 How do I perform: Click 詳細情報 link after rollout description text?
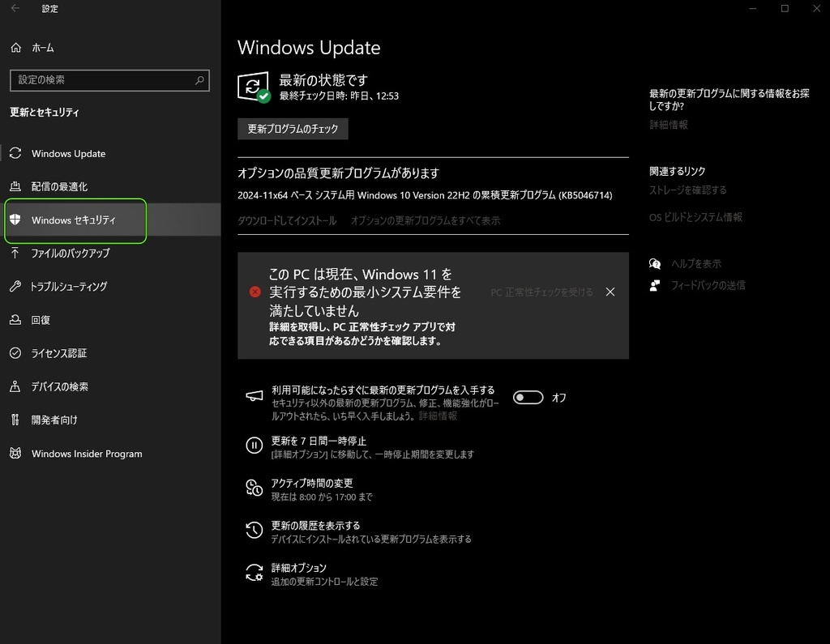pyautogui.click(x=438, y=416)
